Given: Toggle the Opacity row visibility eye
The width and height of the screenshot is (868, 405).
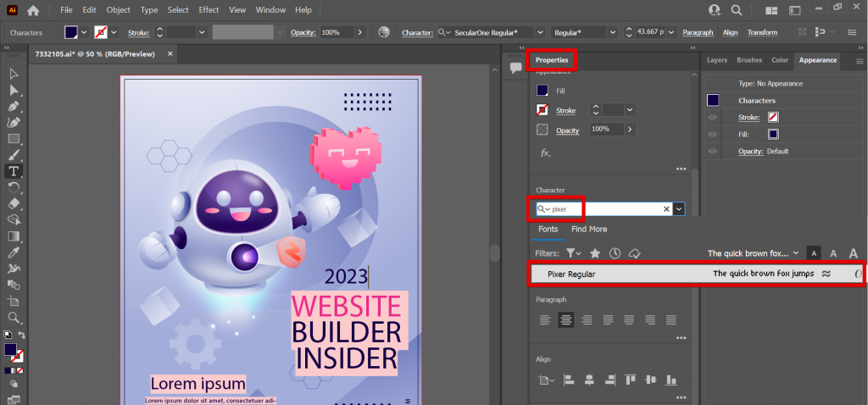Looking at the screenshot, I should 713,151.
